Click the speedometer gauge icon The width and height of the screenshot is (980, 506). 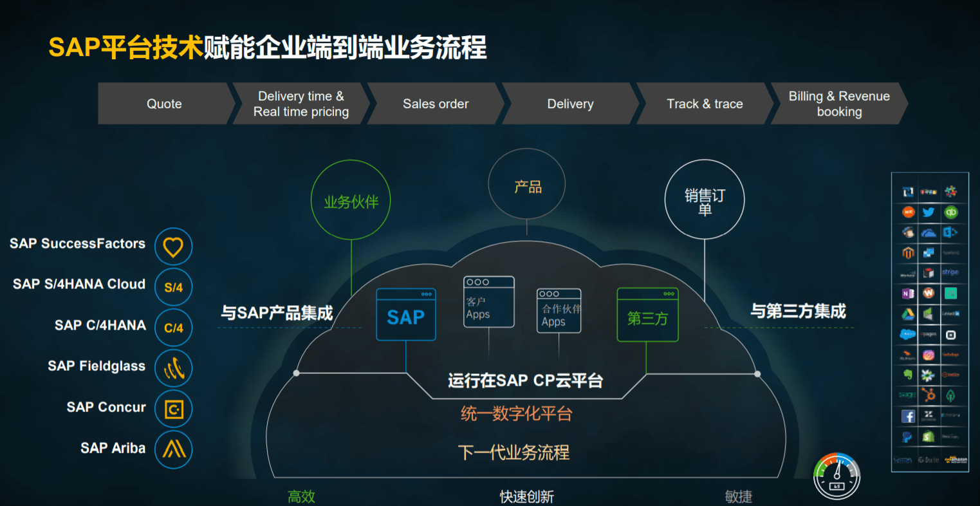837,476
